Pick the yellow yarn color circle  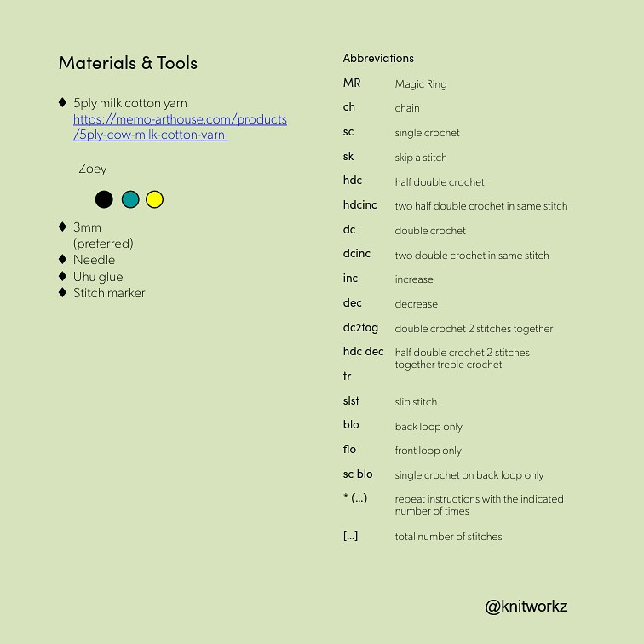(x=154, y=199)
